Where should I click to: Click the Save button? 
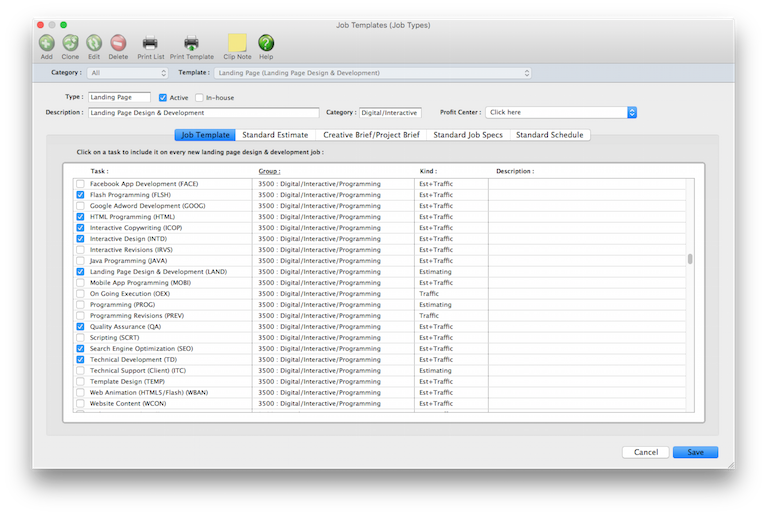[695, 452]
